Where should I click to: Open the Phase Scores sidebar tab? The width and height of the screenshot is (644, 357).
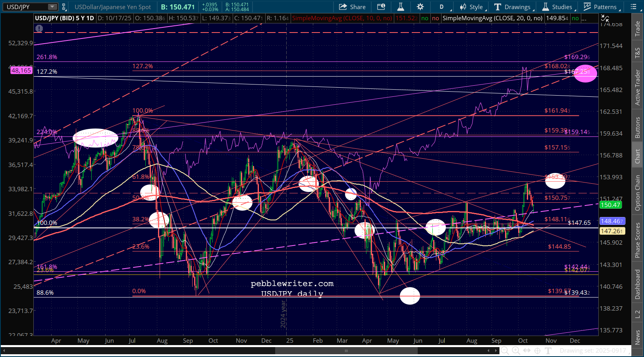[x=638, y=240]
